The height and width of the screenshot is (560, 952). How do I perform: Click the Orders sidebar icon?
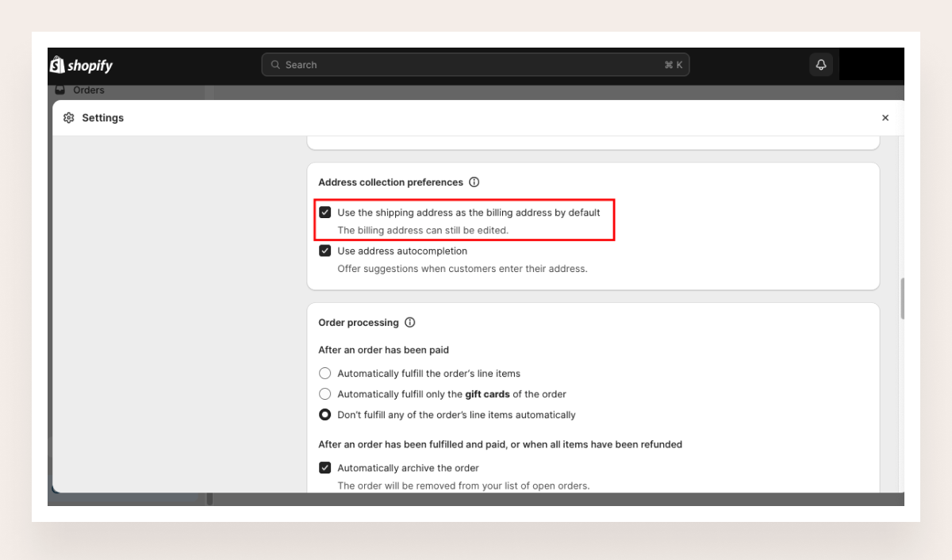59,90
